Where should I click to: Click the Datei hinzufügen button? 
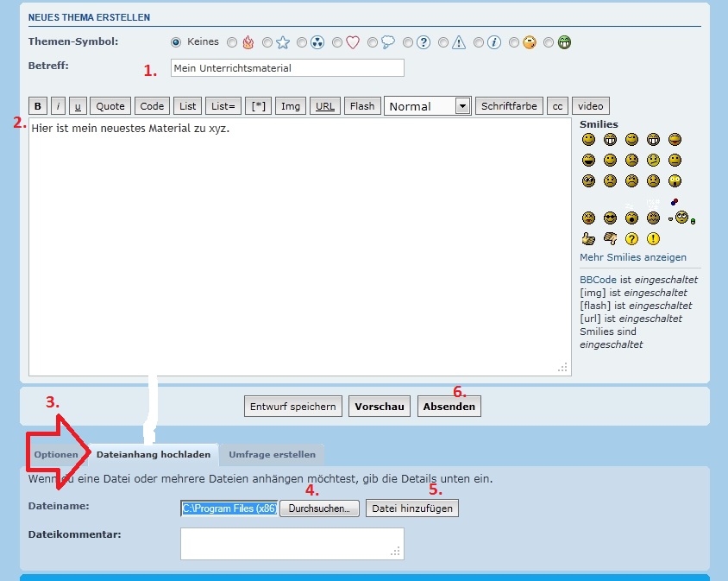point(411,508)
